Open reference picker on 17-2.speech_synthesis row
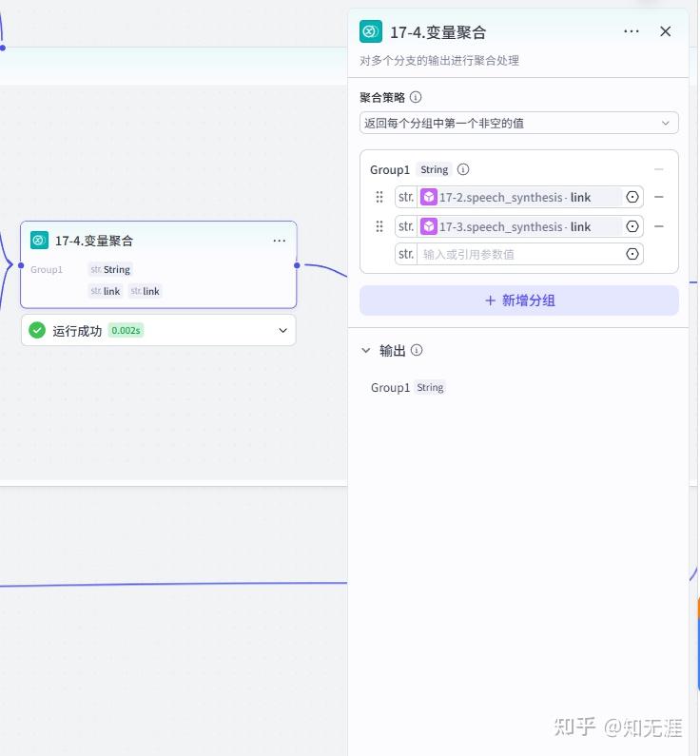700x756 pixels. click(x=632, y=197)
